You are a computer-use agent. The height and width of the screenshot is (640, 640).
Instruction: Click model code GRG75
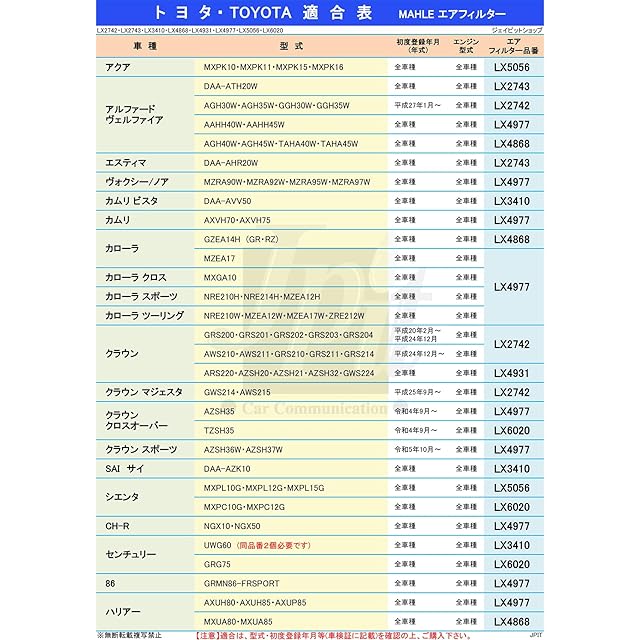217,564
